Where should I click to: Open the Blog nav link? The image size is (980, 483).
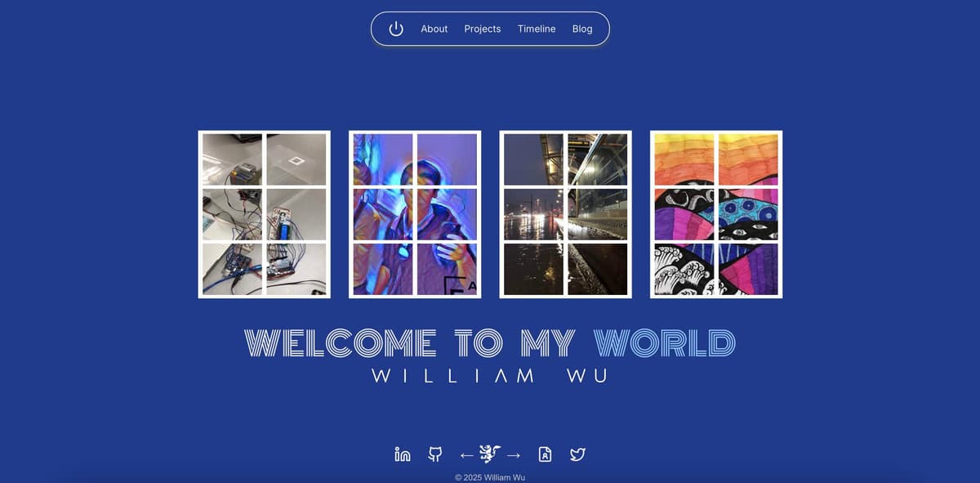pyautogui.click(x=582, y=29)
